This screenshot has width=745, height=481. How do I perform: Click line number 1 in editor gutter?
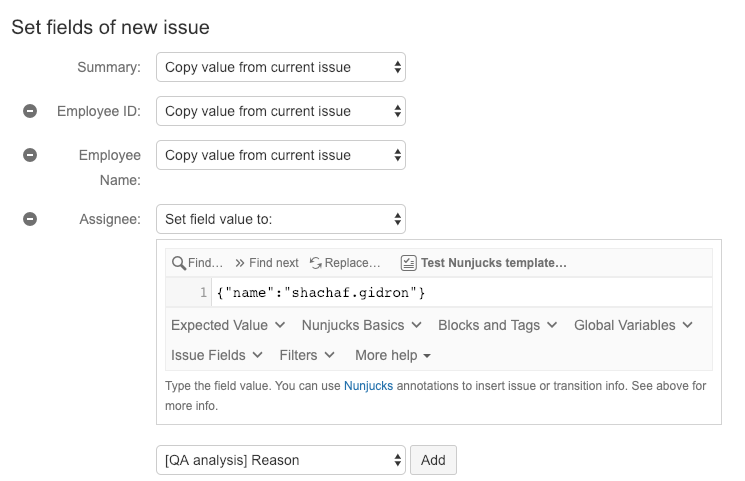(203, 292)
